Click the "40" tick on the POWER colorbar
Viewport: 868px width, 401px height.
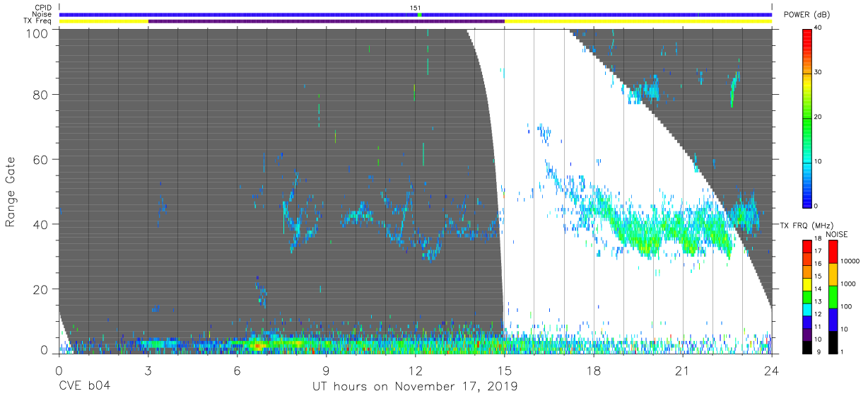[x=818, y=28]
